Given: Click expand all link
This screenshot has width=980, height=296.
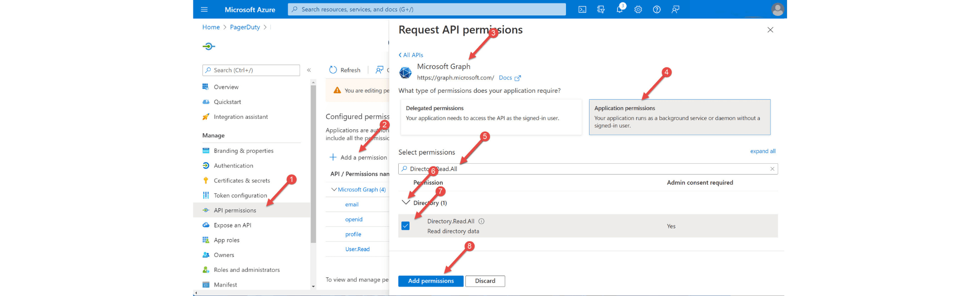Looking at the screenshot, I should [763, 151].
